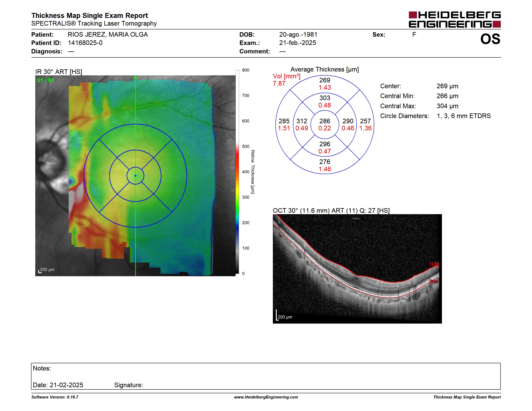Click the retina thickness color scale bar
The width and height of the screenshot is (532, 411).
pyautogui.click(x=237, y=172)
